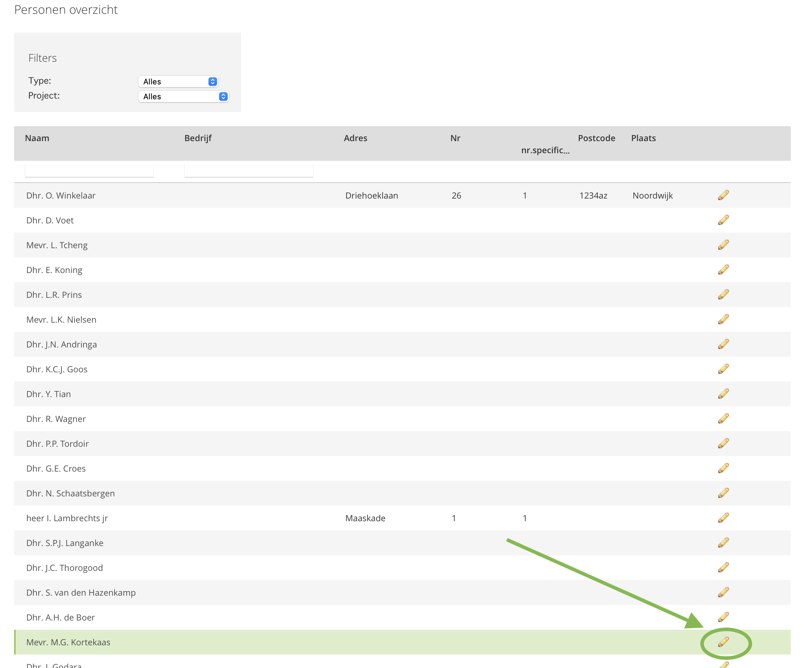Viewport: 812px width, 668px height.
Task: Focus the Naam filter text field
Action: point(89,170)
